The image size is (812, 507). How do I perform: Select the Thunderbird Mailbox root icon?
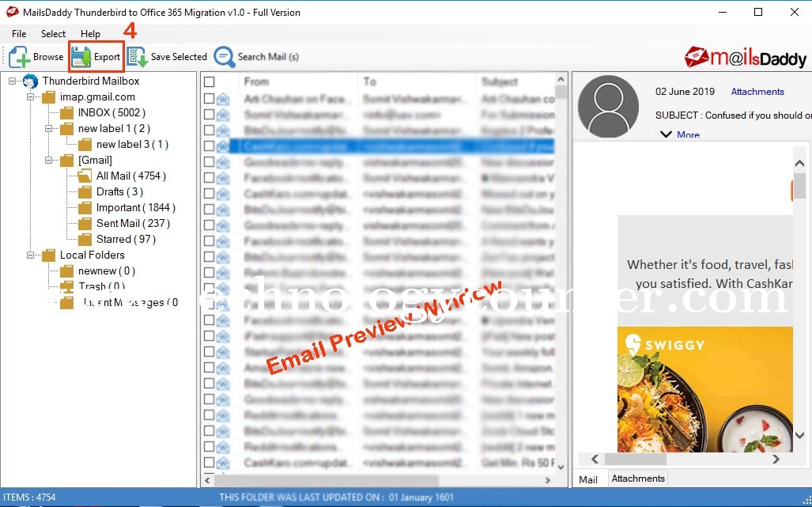pyautogui.click(x=31, y=81)
